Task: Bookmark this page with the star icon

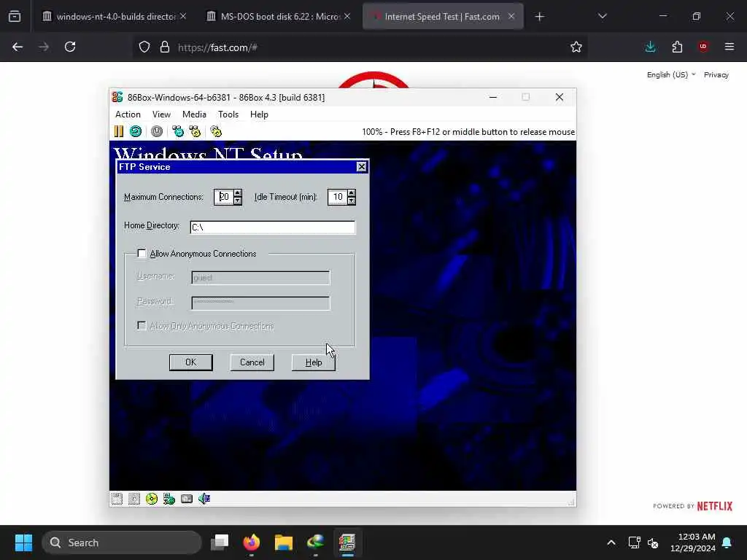Action: point(576,47)
